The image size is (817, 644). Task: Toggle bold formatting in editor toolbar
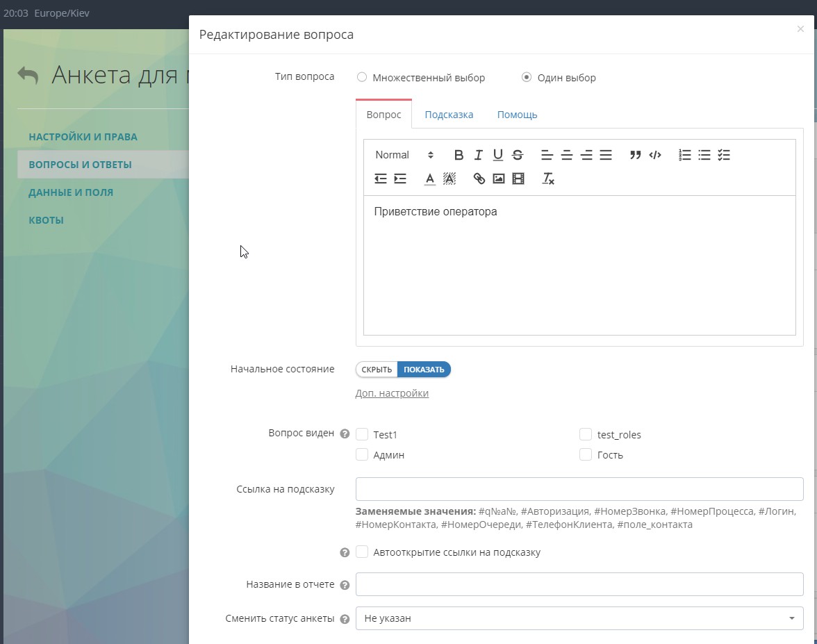(x=459, y=155)
